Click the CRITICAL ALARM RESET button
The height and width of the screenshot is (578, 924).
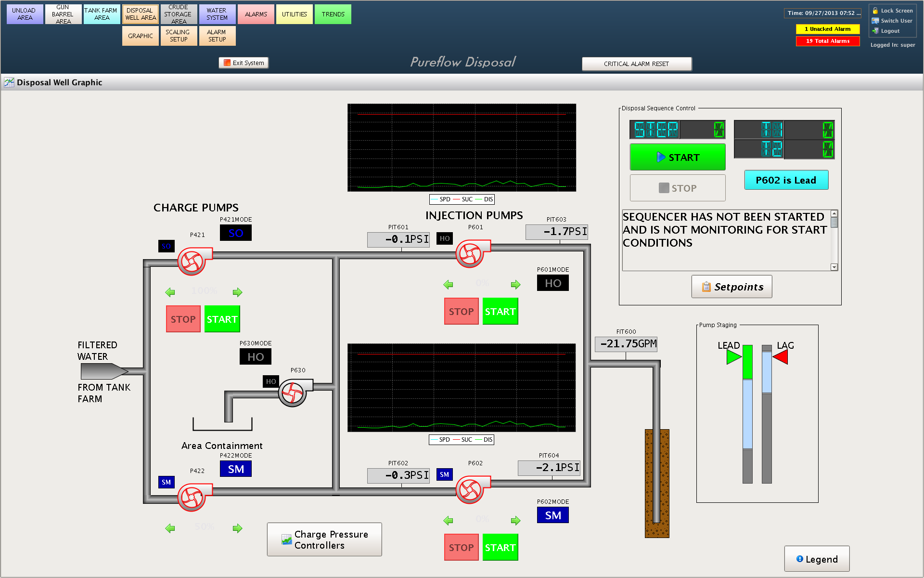click(635, 62)
